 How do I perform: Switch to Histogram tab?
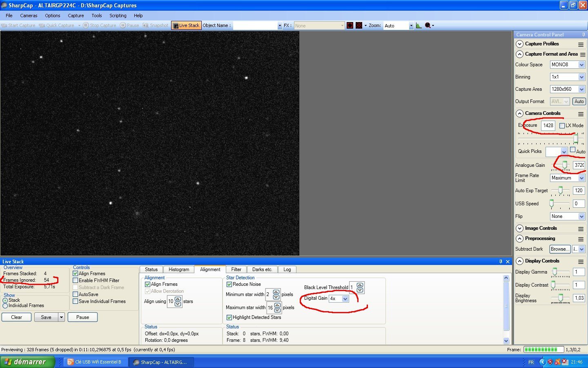point(178,269)
